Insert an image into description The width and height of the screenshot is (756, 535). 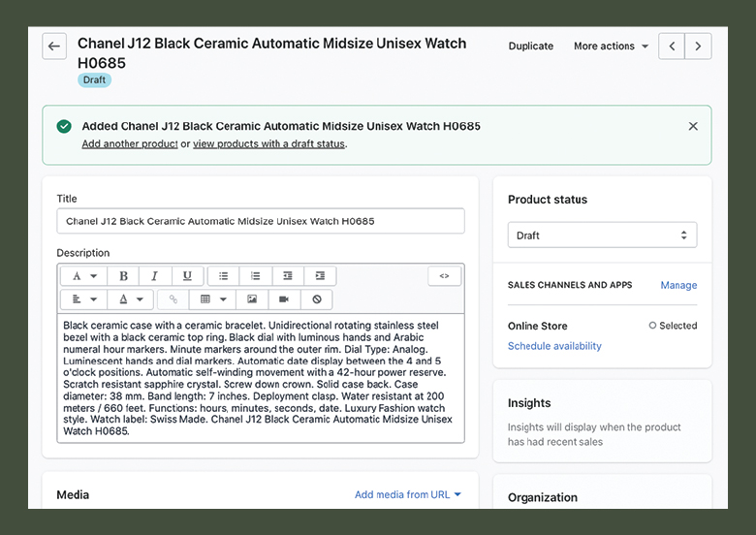click(252, 299)
